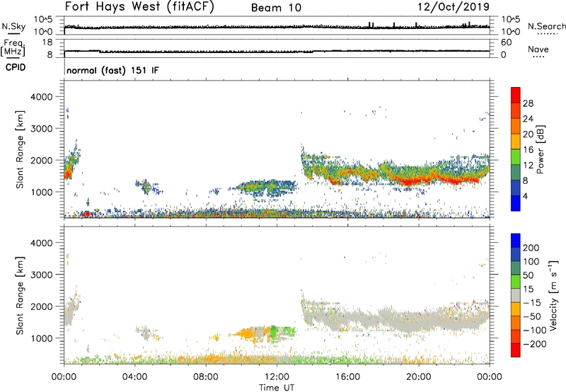Viewport: 566px width, 392px height.
Task: Click the '60' Nave axis tick
Action: point(506,42)
